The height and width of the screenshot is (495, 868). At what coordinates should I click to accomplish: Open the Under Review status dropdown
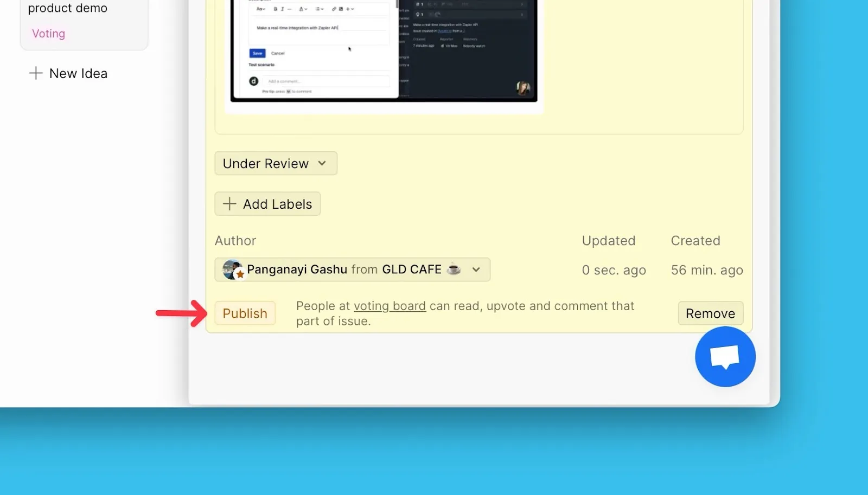click(266, 164)
